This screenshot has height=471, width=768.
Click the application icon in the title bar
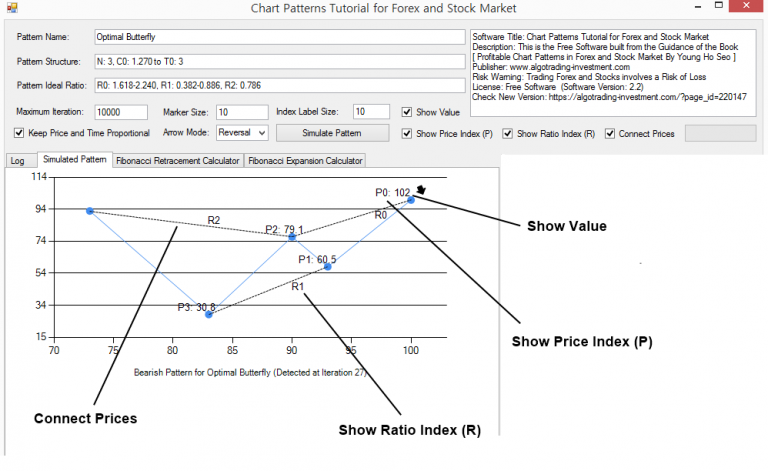(12, 9)
